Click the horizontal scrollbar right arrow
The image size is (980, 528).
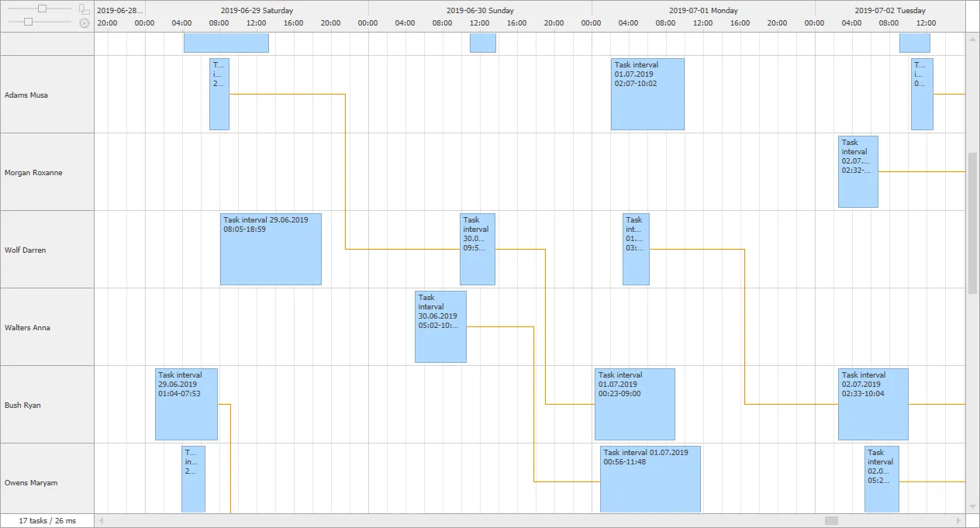coord(960,520)
